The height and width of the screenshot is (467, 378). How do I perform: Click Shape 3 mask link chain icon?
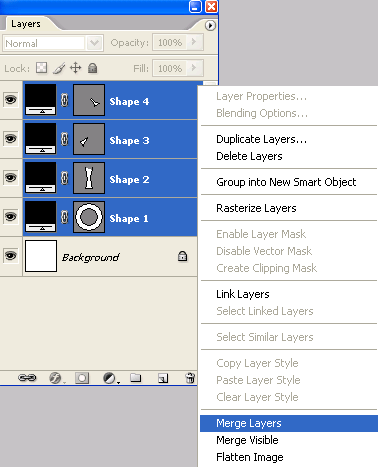65,139
